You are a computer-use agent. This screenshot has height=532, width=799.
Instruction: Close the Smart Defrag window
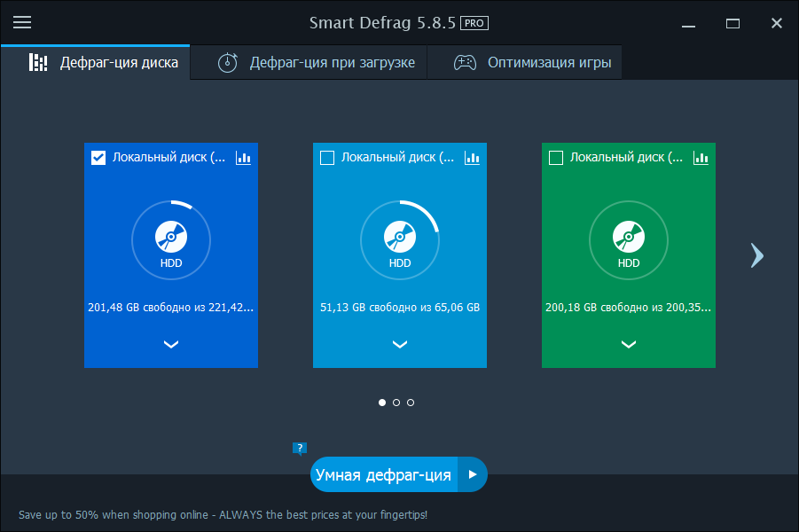pyautogui.click(x=777, y=23)
